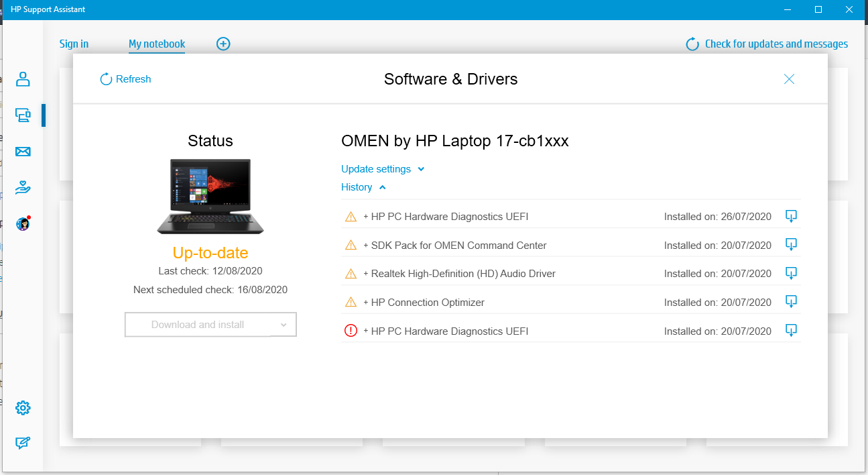Open the user profile sidebar icon
This screenshot has width=868, height=475.
[x=23, y=79]
